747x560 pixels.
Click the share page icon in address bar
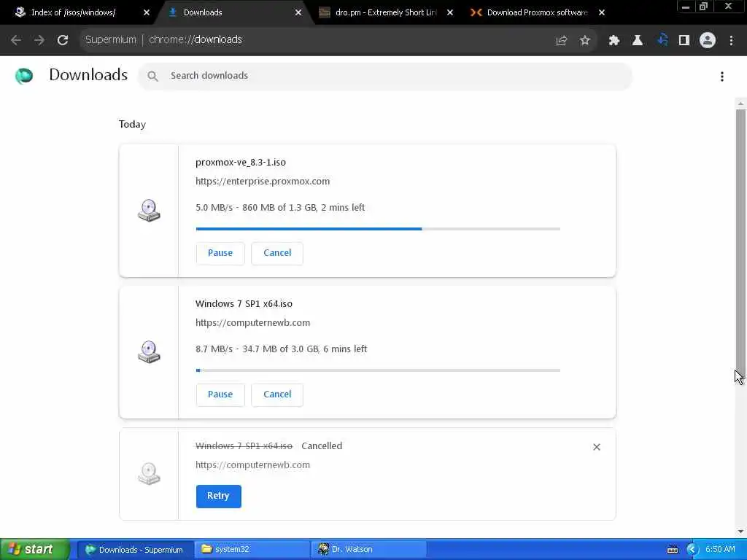click(x=562, y=41)
